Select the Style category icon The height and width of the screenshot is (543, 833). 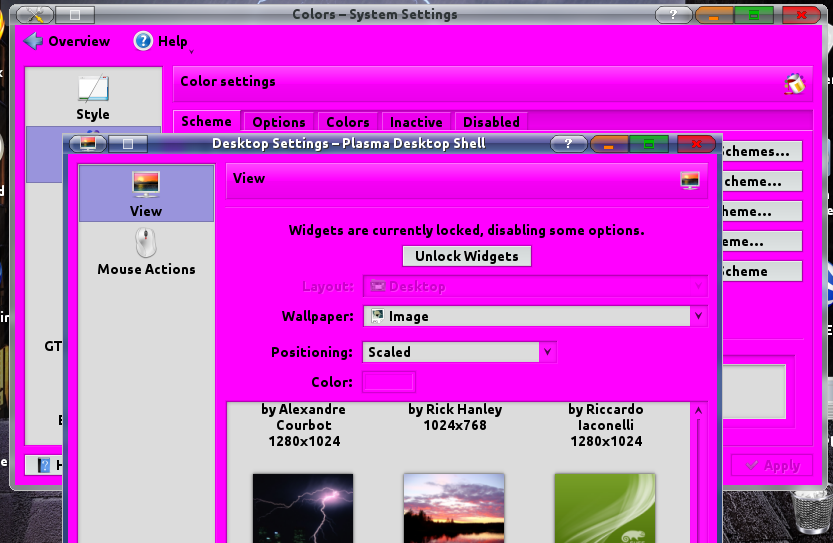[93, 98]
